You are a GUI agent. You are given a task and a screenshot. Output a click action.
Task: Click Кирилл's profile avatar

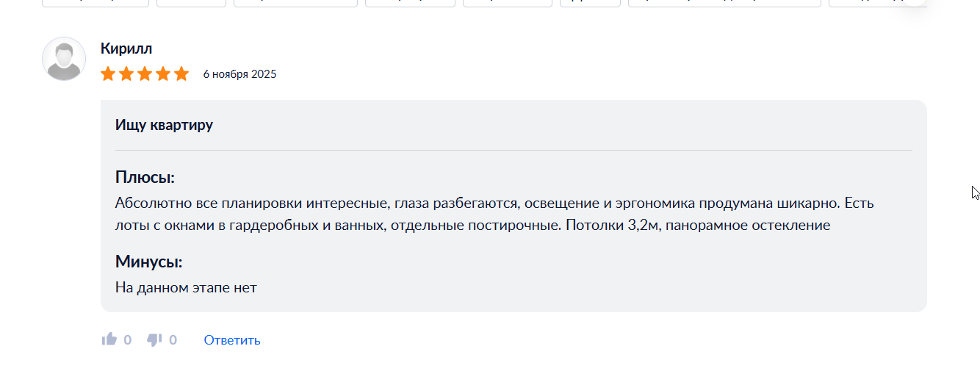pos(64,59)
